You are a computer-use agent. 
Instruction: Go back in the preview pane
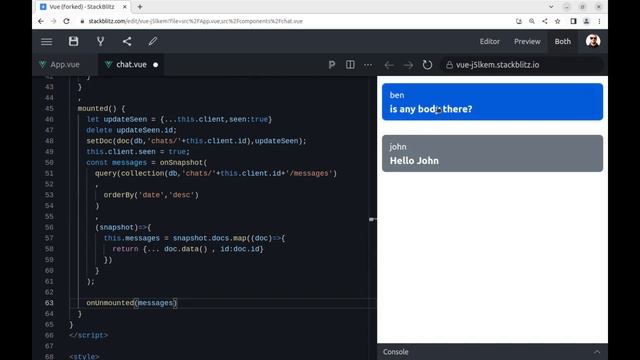389,65
